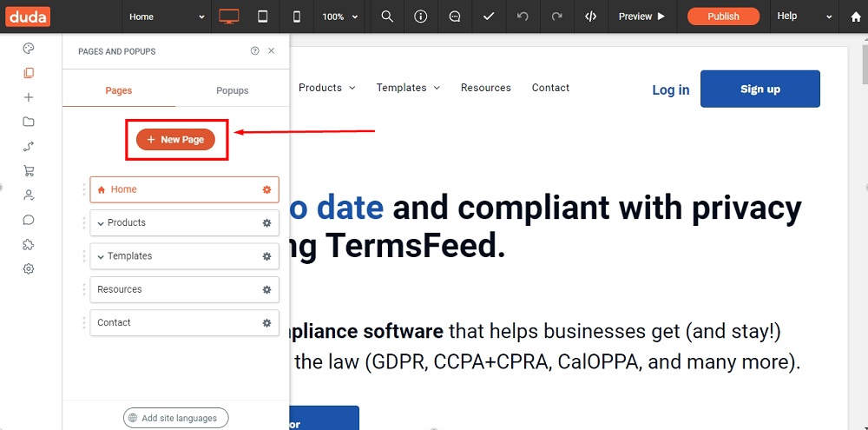Open the site info icon

pyautogui.click(x=421, y=17)
